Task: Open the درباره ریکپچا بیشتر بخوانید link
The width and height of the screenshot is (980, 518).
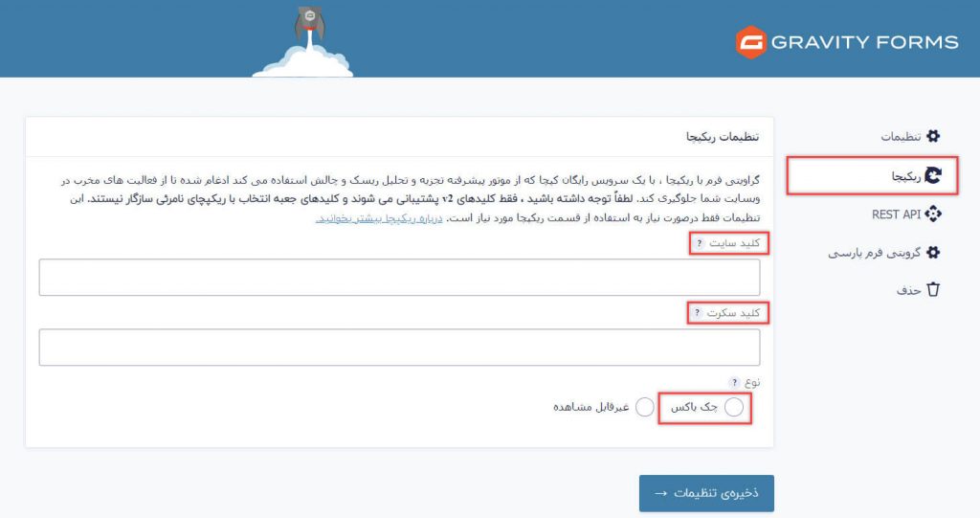Action: pyautogui.click(x=379, y=218)
